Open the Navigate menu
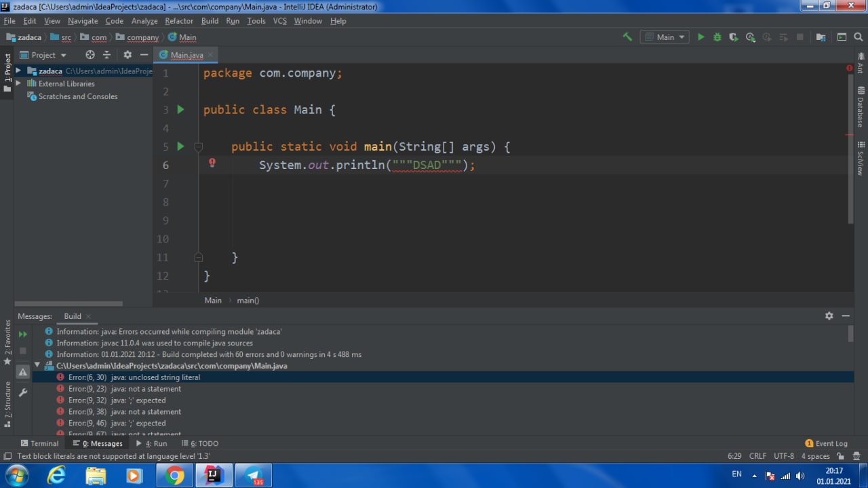Image resolution: width=868 pixels, height=488 pixels. tap(83, 21)
